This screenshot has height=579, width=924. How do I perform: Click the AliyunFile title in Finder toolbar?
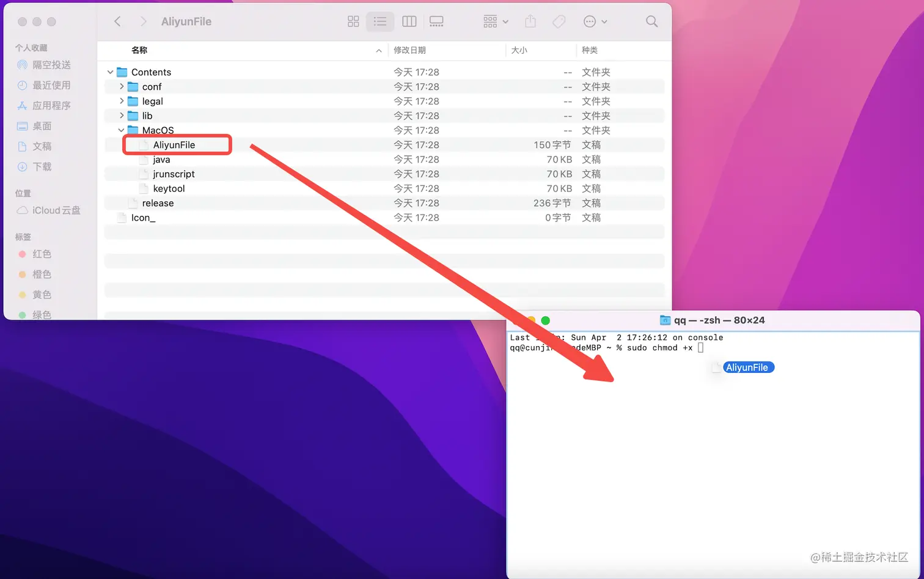(186, 21)
